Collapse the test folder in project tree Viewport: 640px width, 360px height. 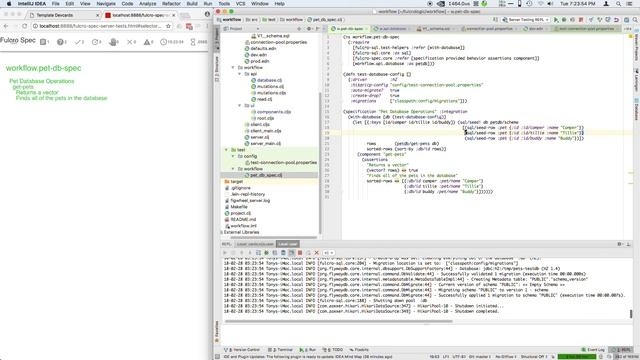(227, 150)
